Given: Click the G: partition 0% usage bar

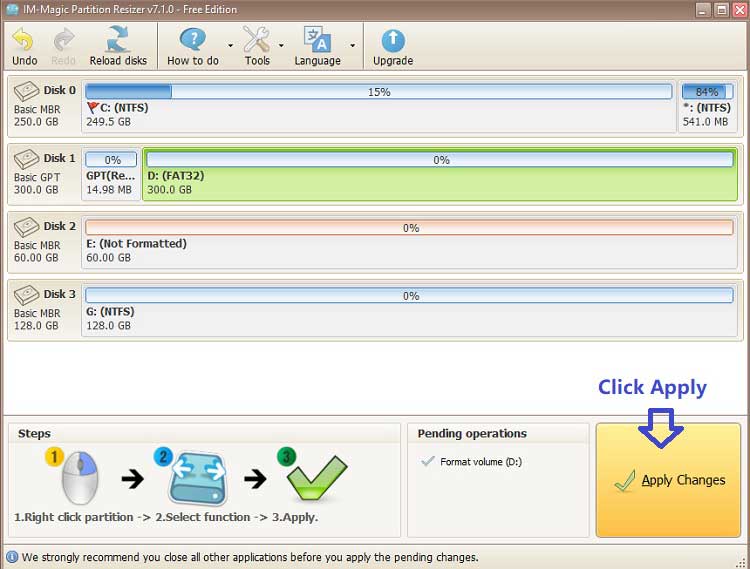Looking at the screenshot, I should coord(409,295).
